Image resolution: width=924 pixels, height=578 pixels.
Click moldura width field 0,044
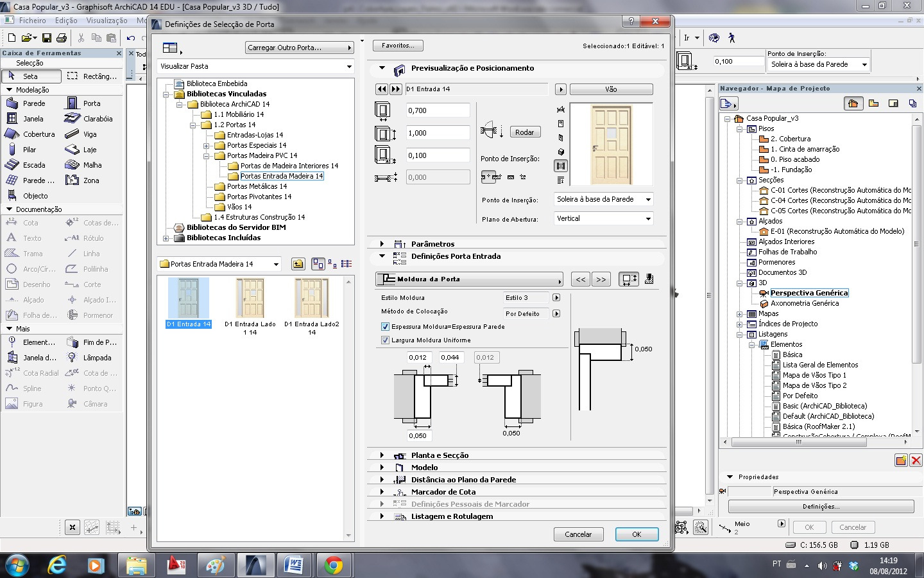point(451,357)
